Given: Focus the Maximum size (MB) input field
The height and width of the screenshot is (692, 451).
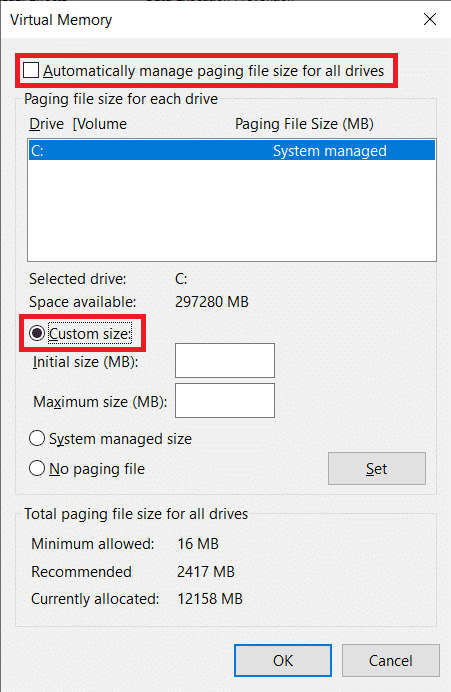Looking at the screenshot, I should click(x=225, y=400).
